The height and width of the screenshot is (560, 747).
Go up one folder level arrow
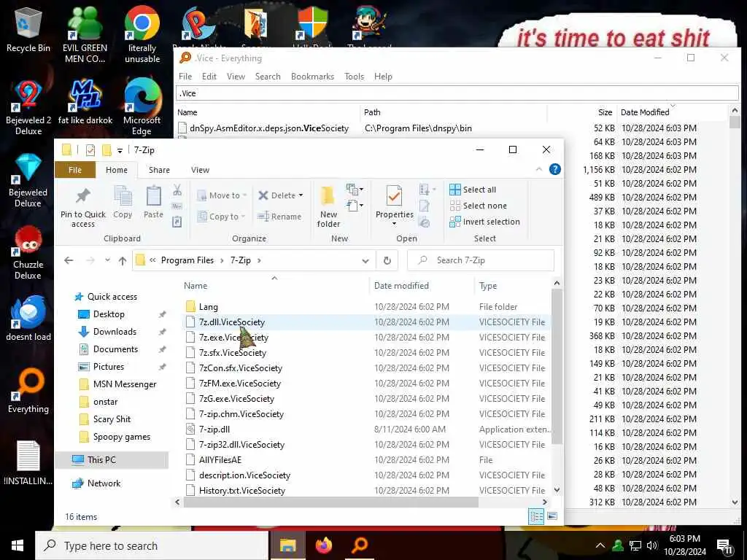pos(123,260)
